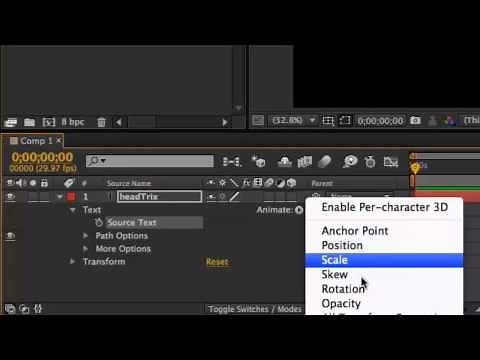
Task: Click the Animate arrow button
Action: click(x=299, y=210)
